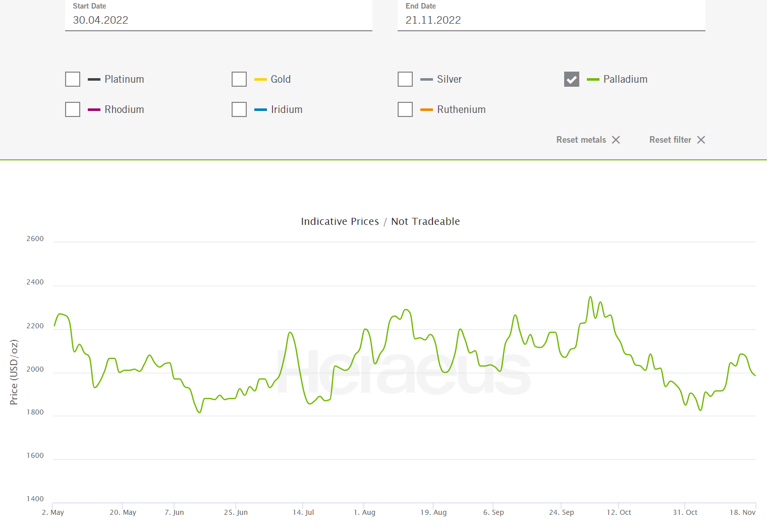Click the Rhodium label text
This screenshot has width=767, height=532.
point(124,109)
